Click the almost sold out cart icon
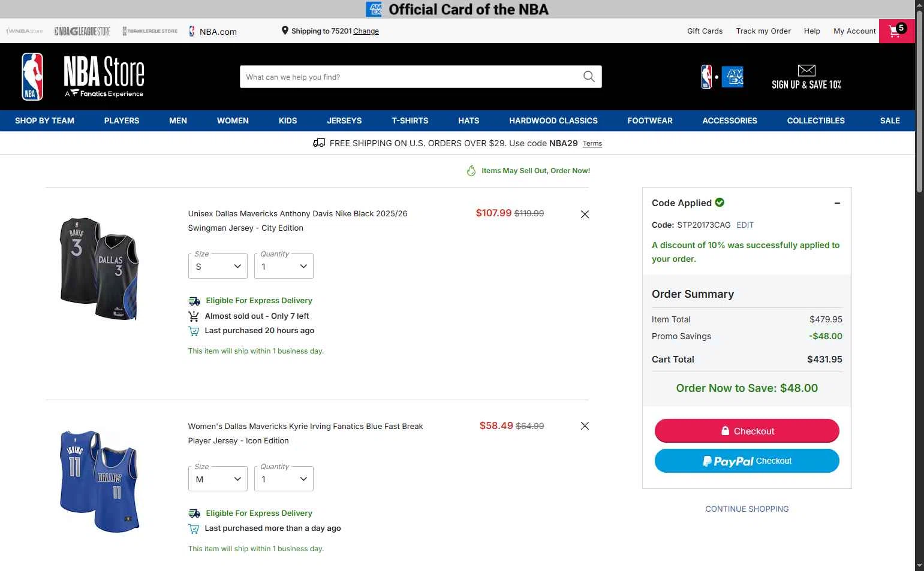This screenshot has height=571, width=924. 194,316
